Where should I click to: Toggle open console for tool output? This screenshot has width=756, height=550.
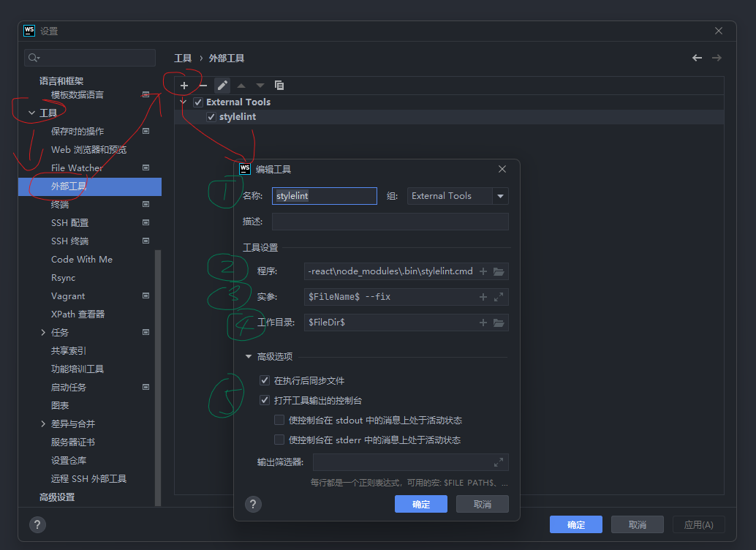click(265, 401)
